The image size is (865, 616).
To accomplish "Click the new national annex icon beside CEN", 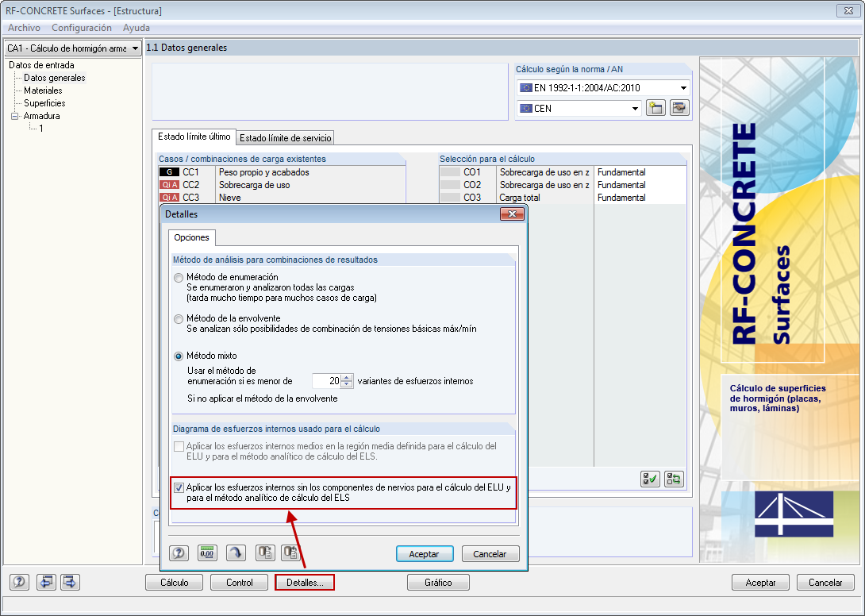I will tap(655, 108).
